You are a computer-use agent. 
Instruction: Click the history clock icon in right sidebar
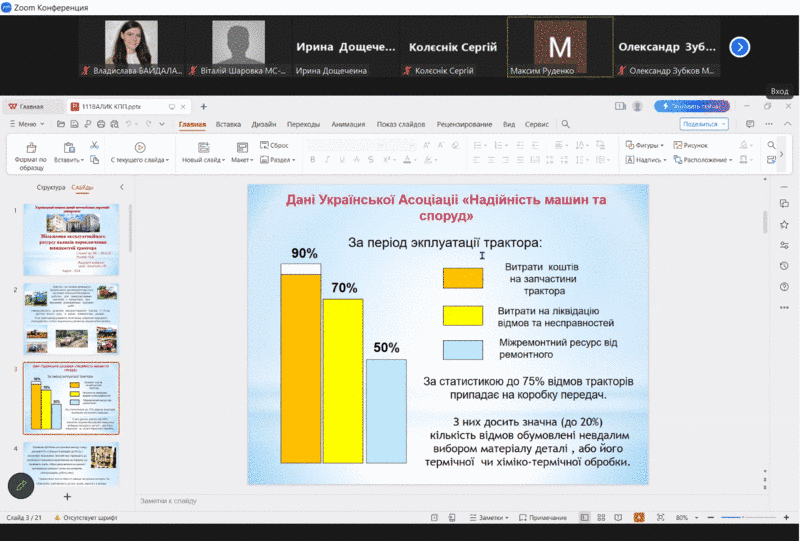click(784, 266)
